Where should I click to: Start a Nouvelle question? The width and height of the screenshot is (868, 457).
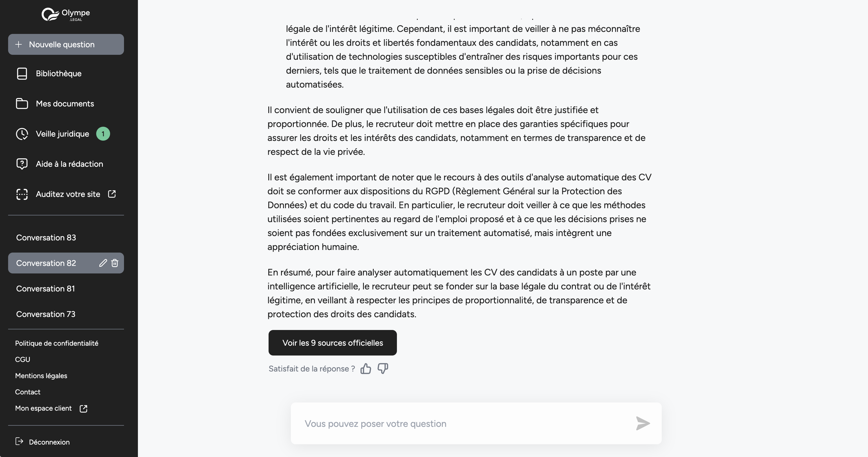pos(66,45)
